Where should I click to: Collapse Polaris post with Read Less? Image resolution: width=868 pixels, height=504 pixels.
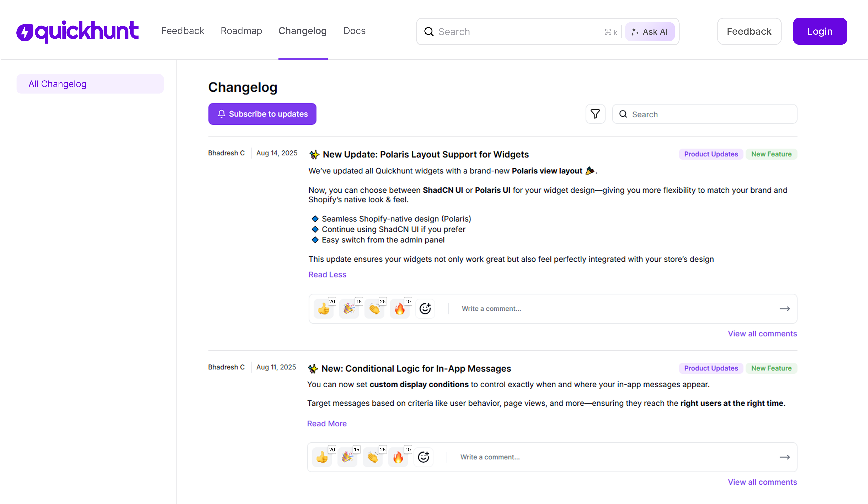coord(327,274)
